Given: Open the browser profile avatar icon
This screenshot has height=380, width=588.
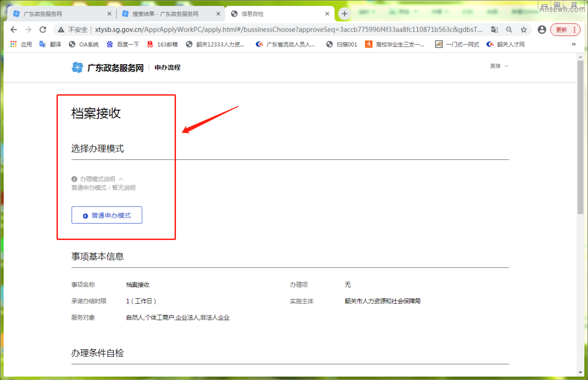Looking at the screenshot, I should 542,30.
